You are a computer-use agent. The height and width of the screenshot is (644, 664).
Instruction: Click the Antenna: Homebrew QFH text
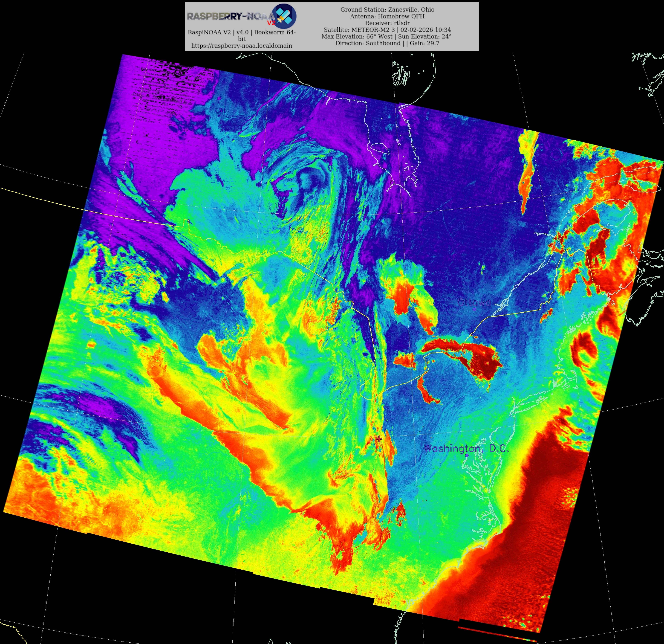pyautogui.click(x=387, y=16)
